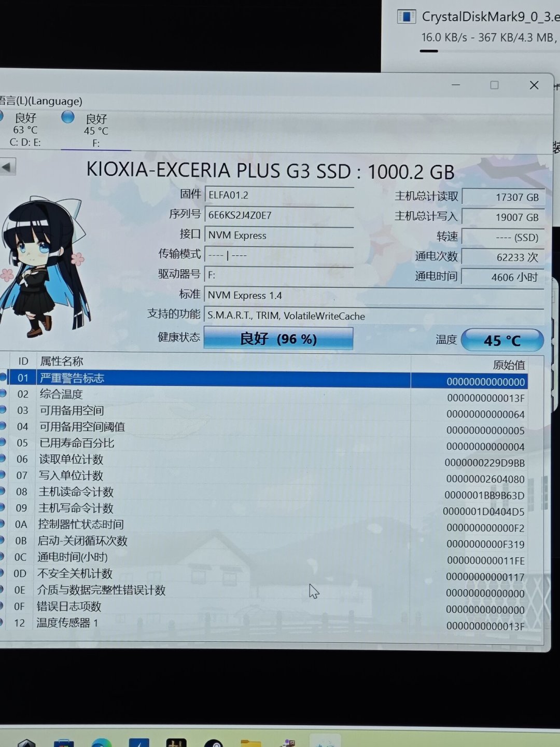Close the CrystalDiskInfo window
The width and height of the screenshot is (560, 747).
534,85
